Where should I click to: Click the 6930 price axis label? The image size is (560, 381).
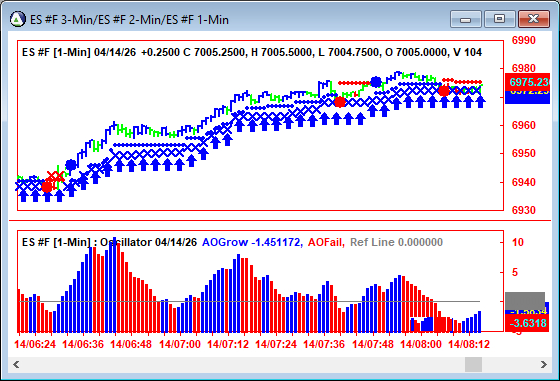[x=524, y=210]
